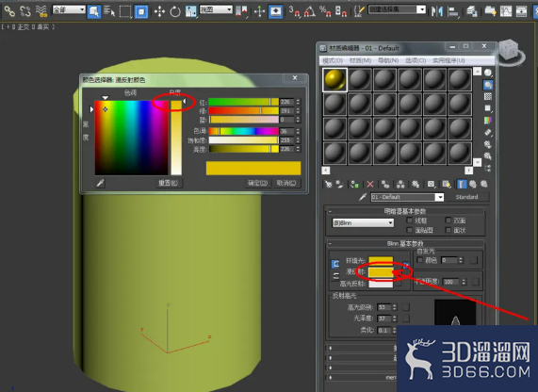
Task: Click the 重置(R) button in Color Selector
Action: coord(168,183)
